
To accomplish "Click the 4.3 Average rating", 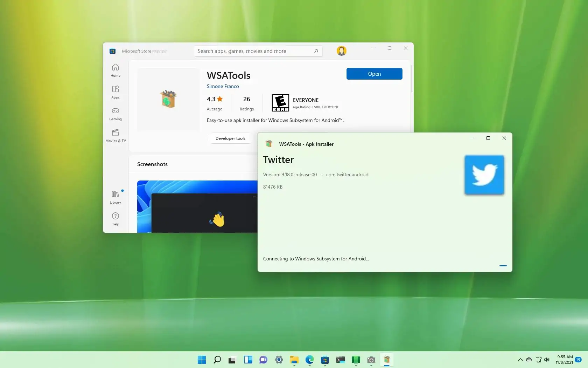I will click(215, 103).
